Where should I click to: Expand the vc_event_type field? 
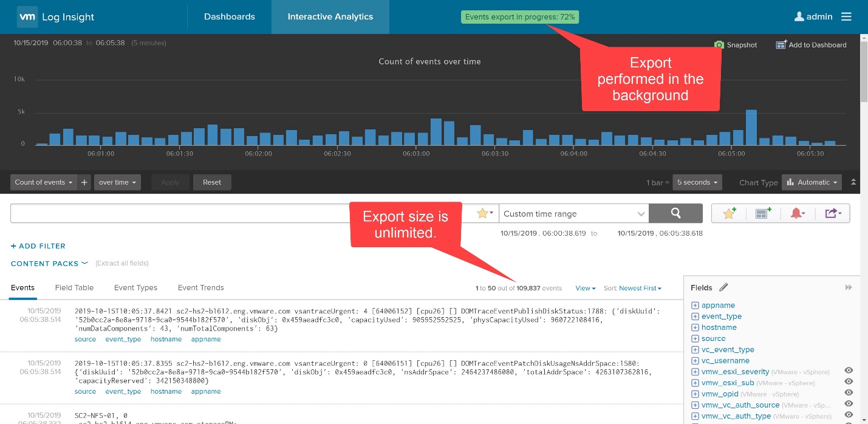coord(695,350)
